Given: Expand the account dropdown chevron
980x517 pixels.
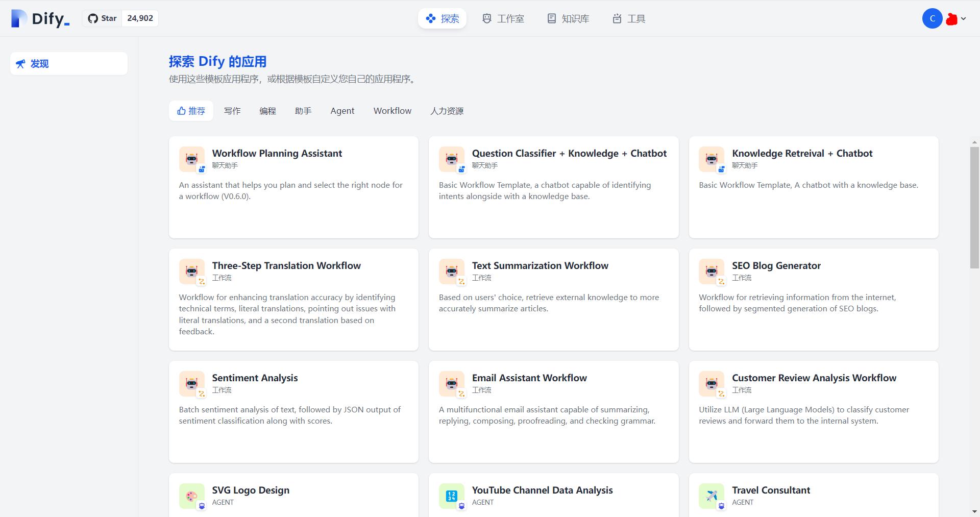Looking at the screenshot, I should (963, 18).
